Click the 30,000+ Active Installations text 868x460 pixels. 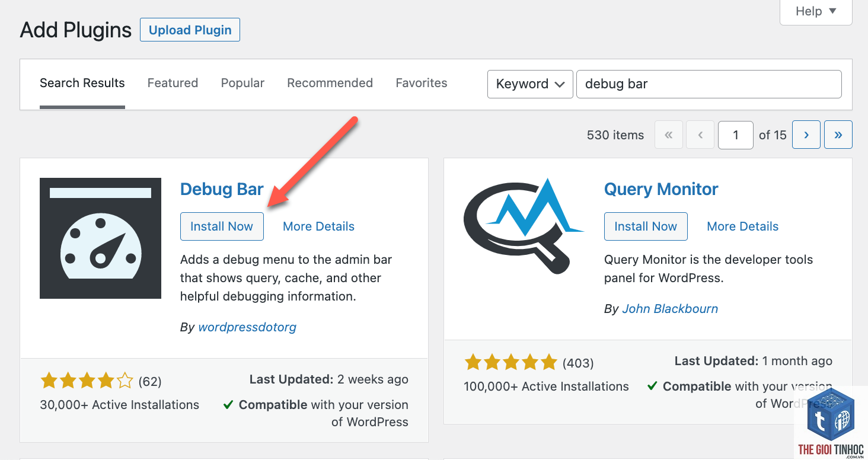(119, 405)
